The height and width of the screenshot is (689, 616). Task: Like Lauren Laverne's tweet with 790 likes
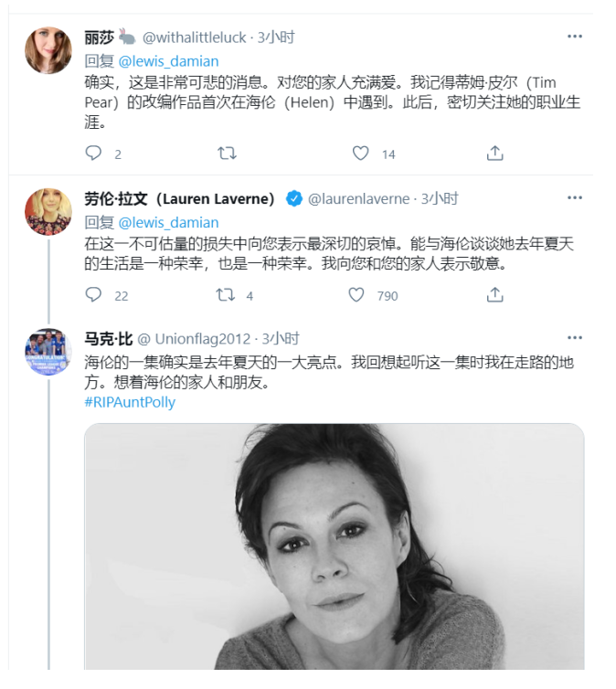point(357,294)
